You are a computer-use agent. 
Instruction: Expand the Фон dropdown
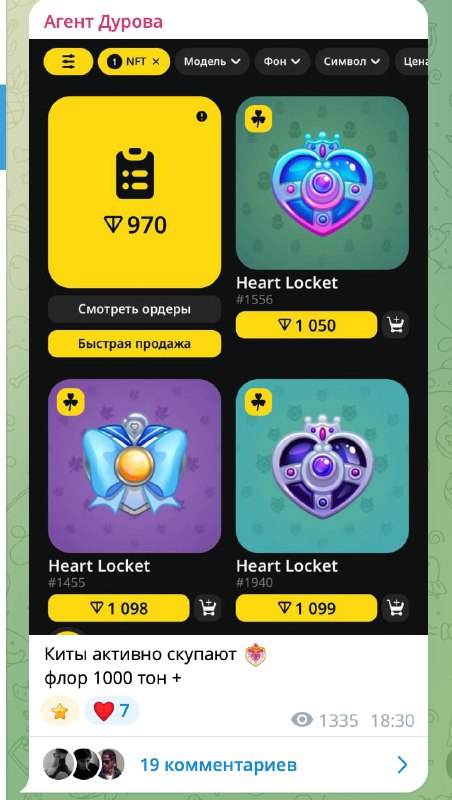(282, 62)
